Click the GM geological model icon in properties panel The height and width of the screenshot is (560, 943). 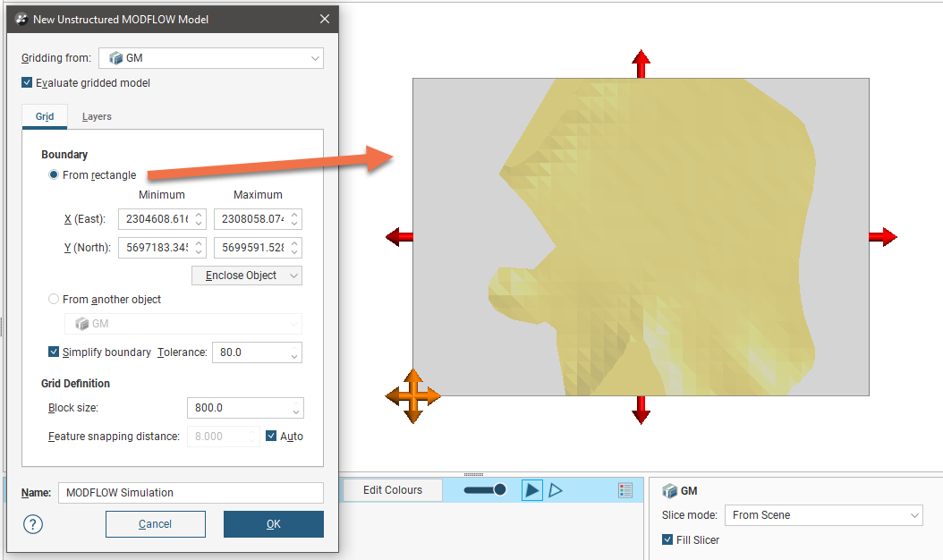pos(669,491)
